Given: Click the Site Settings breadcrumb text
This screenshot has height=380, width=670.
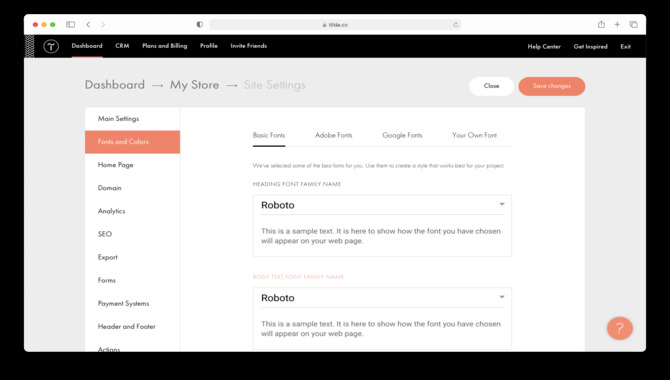Looking at the screenshot, I should click(274, 85).
